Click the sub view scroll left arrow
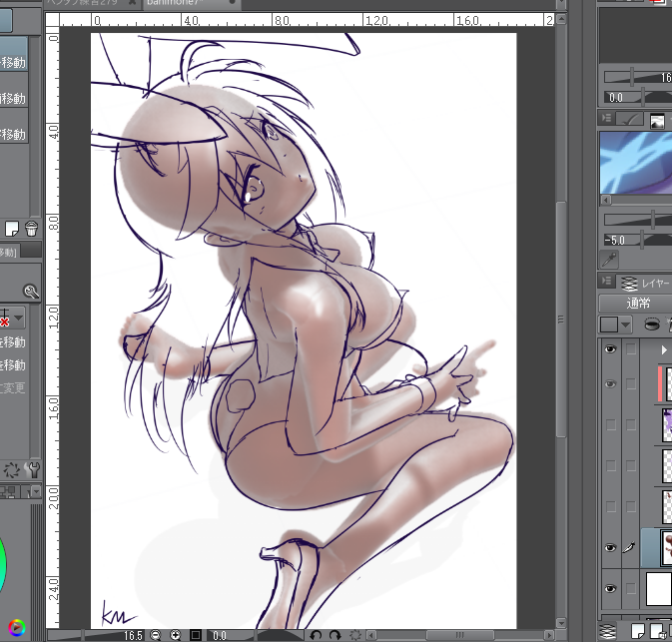Viewport: 672px width, 642px height. pos(606,200)
